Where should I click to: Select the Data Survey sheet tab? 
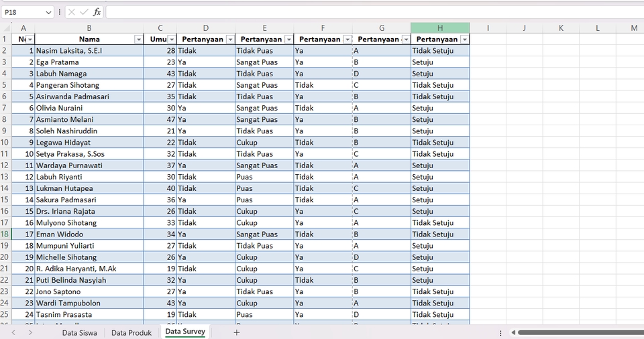[185, 332]
